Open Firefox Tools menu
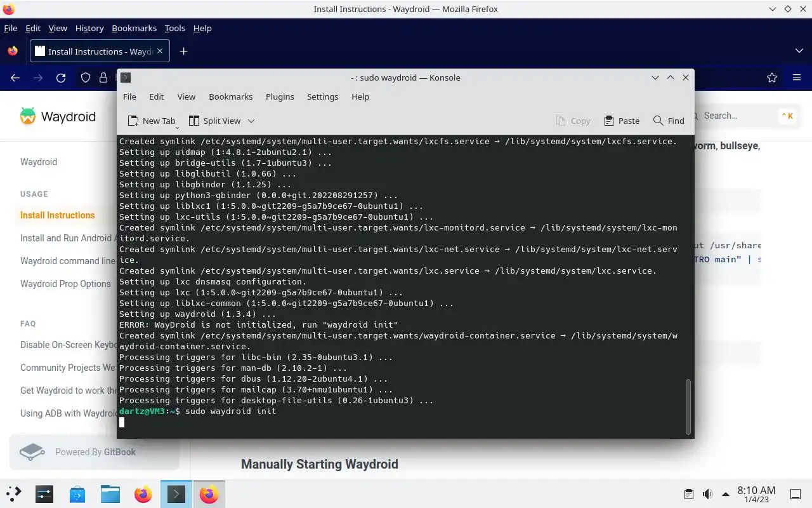This screenshot has width=812, height=508. tap(174, 28)
